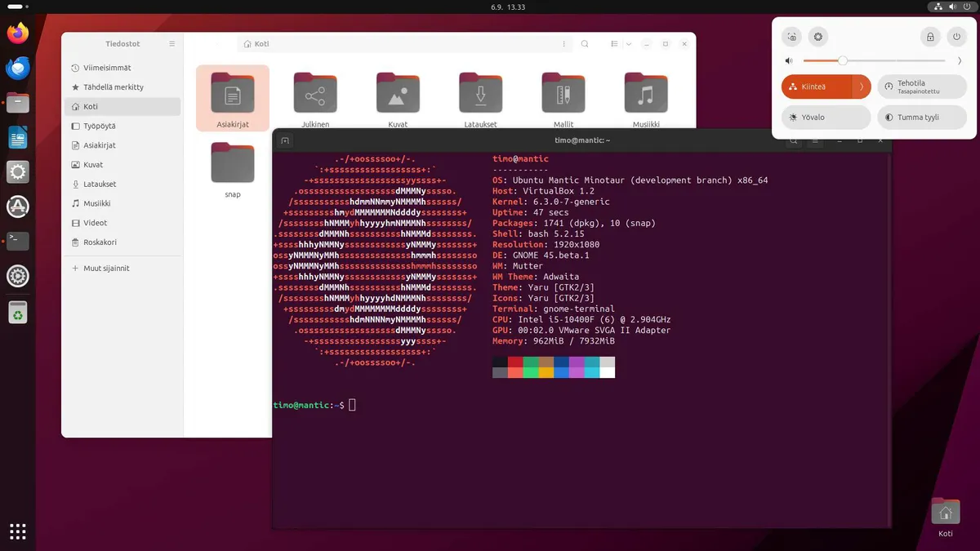Viewport: 980px width, 551px height.
Task: Open the view options dropdown in Files
Action: pyautogui.click(x=627, y=43)
